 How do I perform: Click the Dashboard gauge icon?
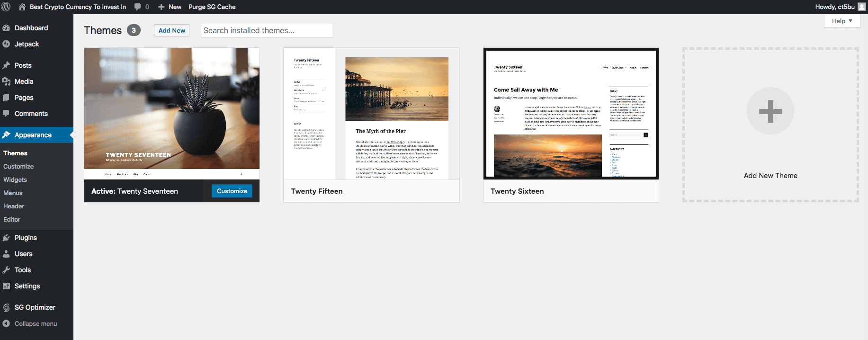point(6,28)
